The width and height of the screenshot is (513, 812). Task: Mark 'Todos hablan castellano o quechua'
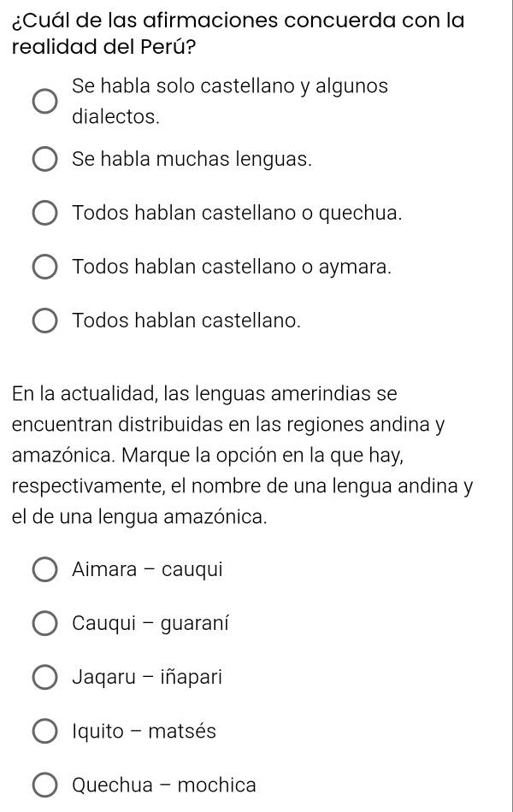45,213
